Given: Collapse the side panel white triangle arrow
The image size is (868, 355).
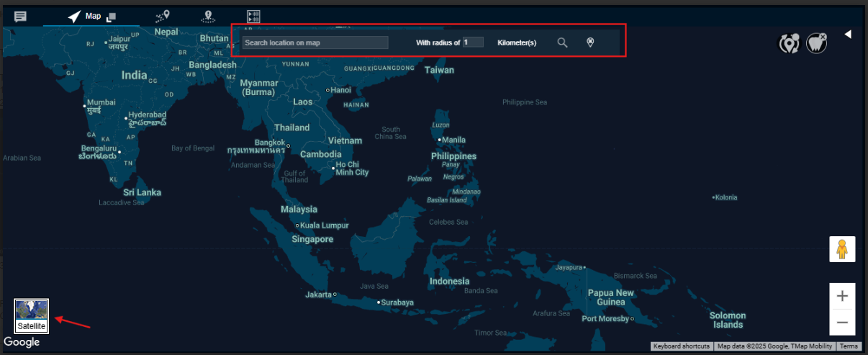Looking at the screenshot, I should click(x=848, y=34).
